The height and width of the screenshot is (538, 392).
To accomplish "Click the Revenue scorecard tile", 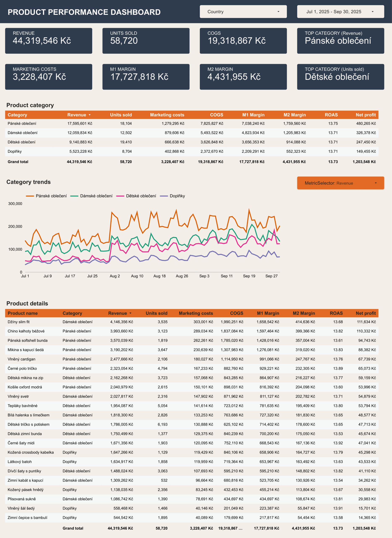I will pos(49,41).
